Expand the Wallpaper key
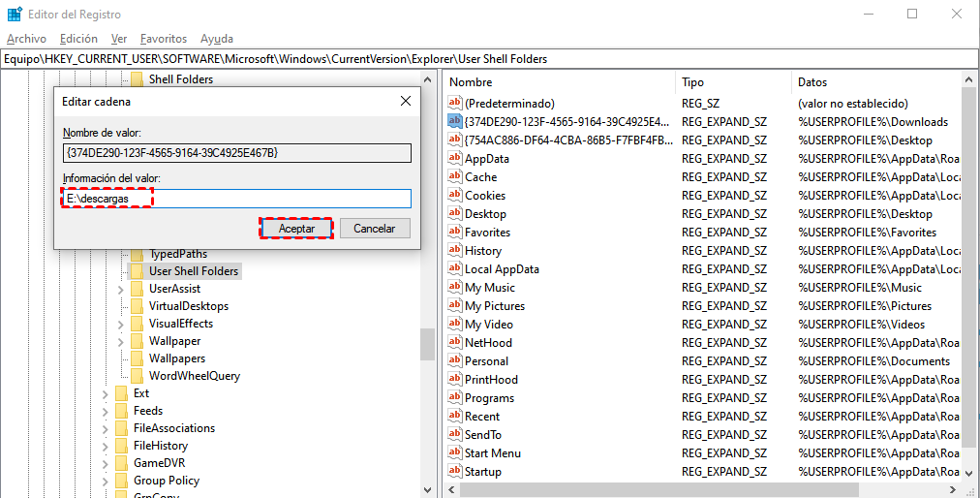 (121, 342)
